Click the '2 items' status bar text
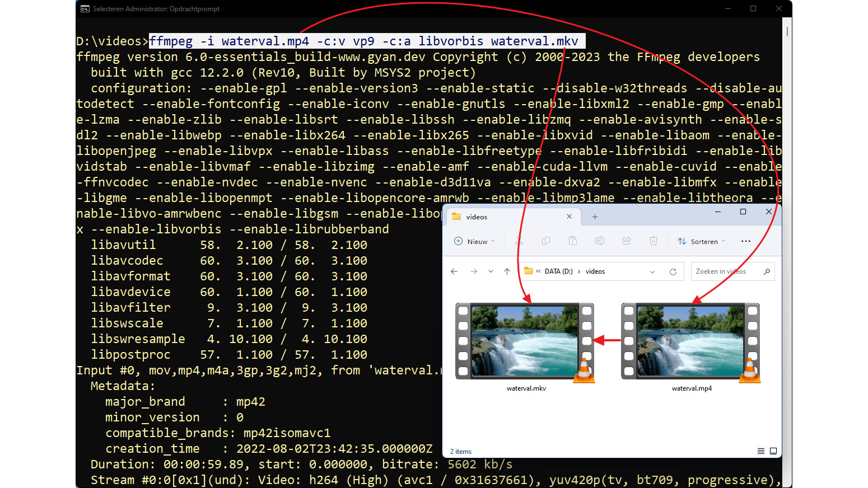868x488 pixels. tap(461, 452)
